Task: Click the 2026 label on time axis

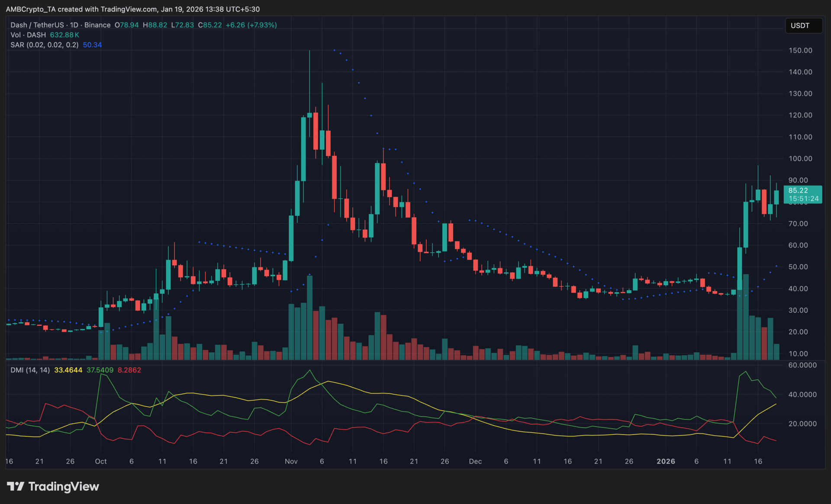Action: 666,461
